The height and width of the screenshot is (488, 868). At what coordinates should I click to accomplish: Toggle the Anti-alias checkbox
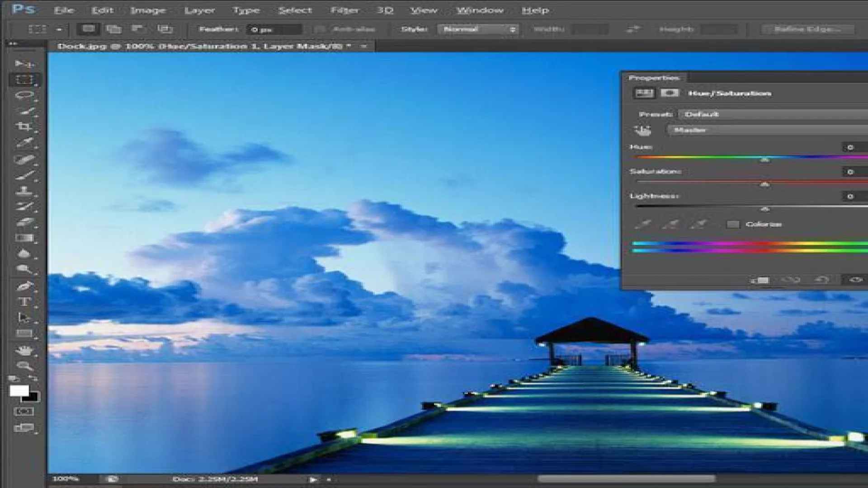click(x=320, y=29)
